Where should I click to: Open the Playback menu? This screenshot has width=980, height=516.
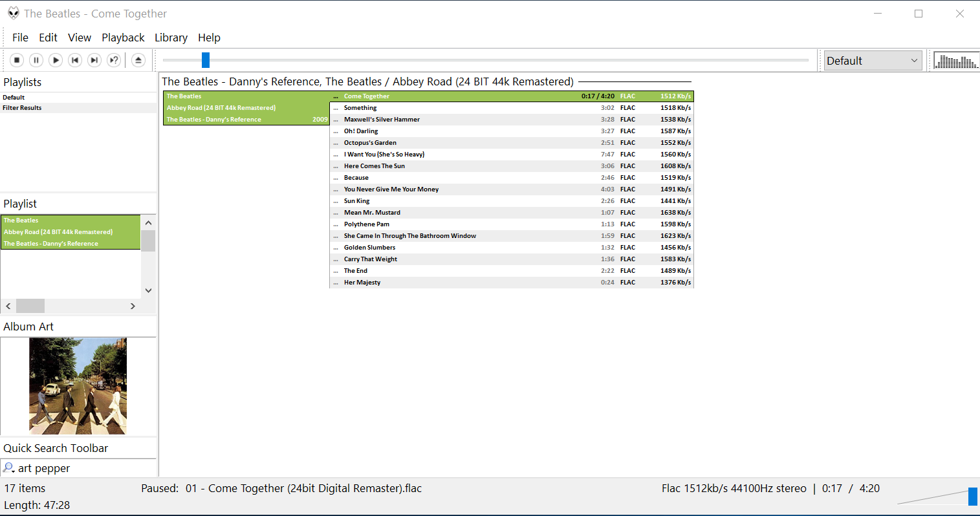(123, 38)
